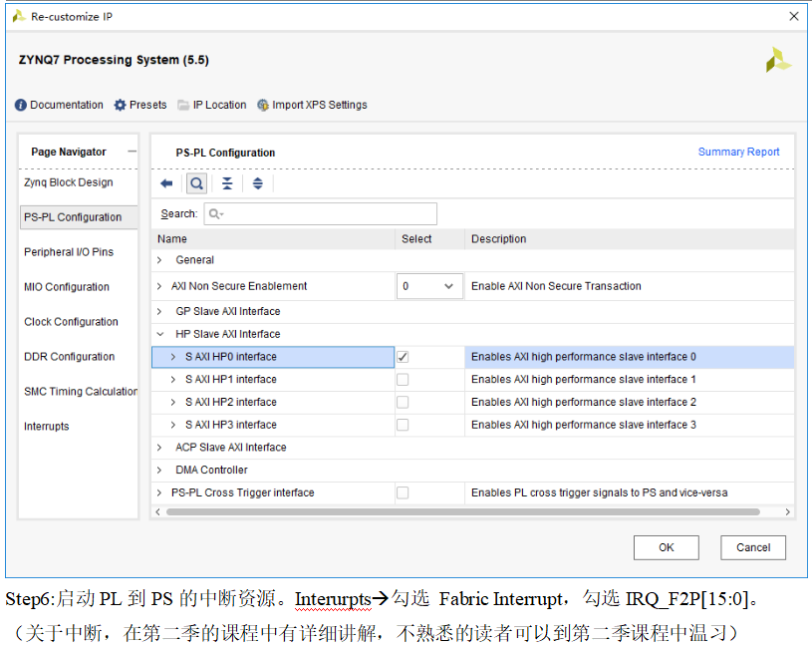Image resolution: width=812 pixels, height=648 pixels.
Task: Open the Summary Report link
Action: point(738,152)
